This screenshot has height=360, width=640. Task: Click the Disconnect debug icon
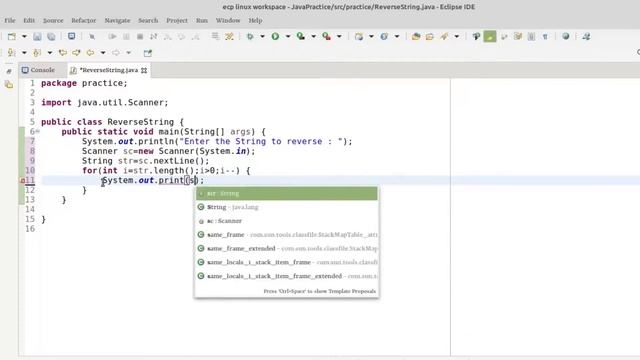click(153, 37)
